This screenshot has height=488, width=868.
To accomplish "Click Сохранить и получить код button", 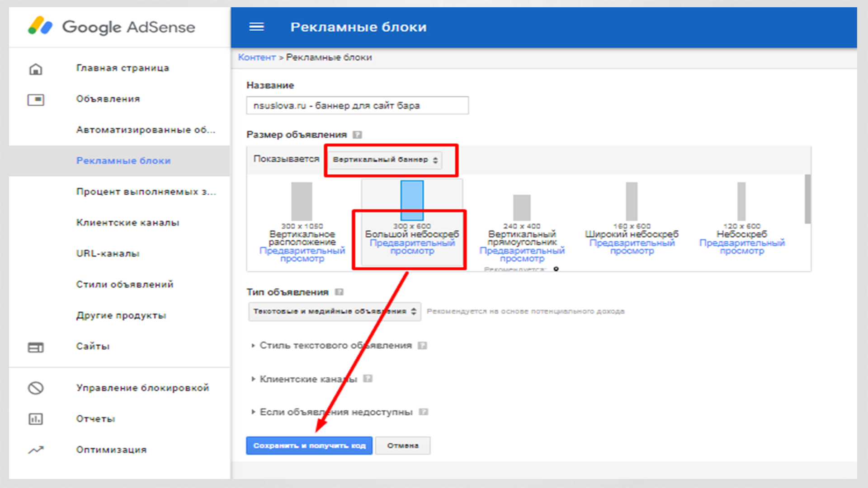I will pos(309,446).
